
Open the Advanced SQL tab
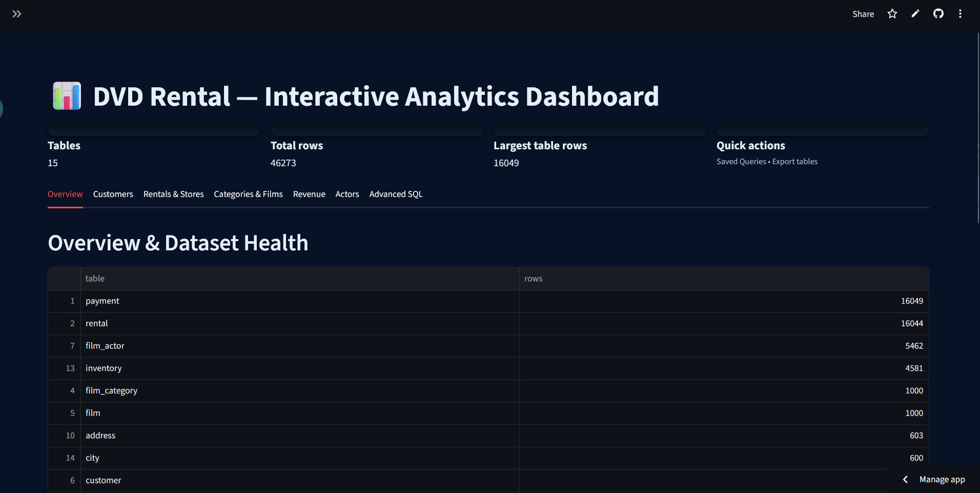click(396, 194)
